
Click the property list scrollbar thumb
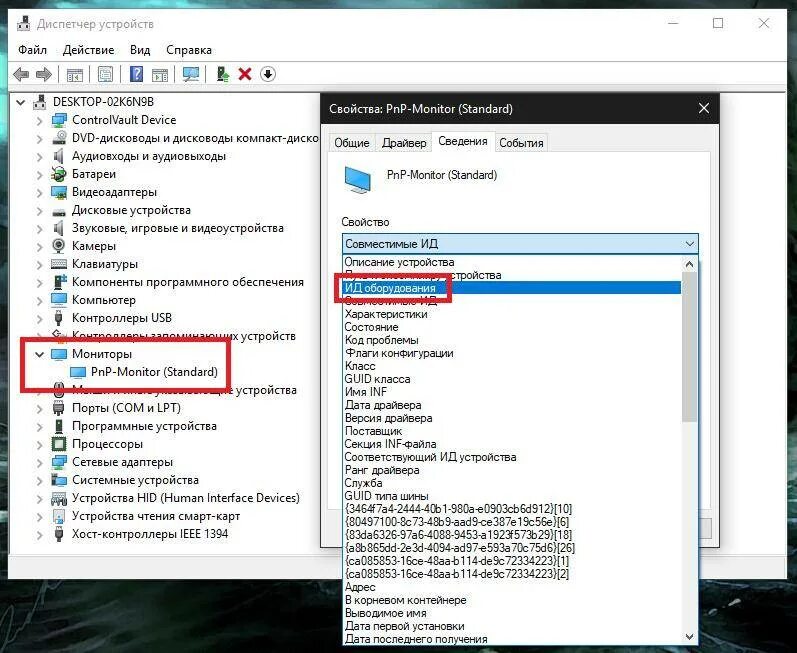tap(689, 347)
